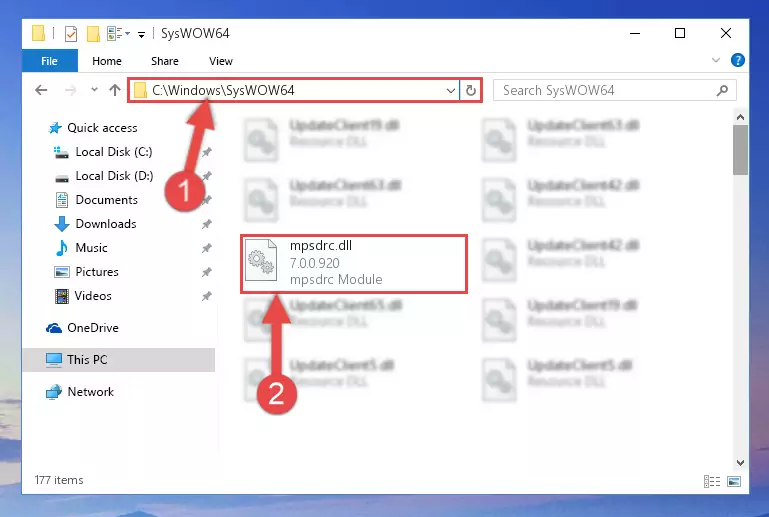
Task: Select Network in navigation pane
Action: tap(90, 391)
